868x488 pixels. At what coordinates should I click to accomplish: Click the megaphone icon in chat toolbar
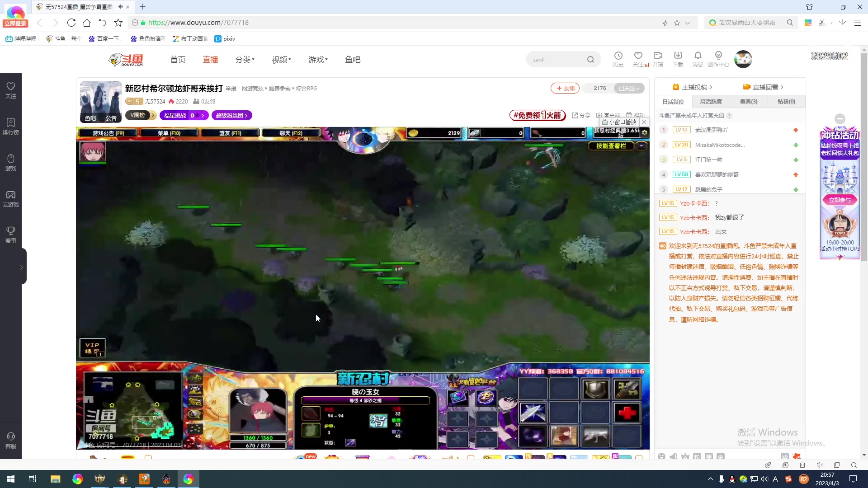pos(673,456)
